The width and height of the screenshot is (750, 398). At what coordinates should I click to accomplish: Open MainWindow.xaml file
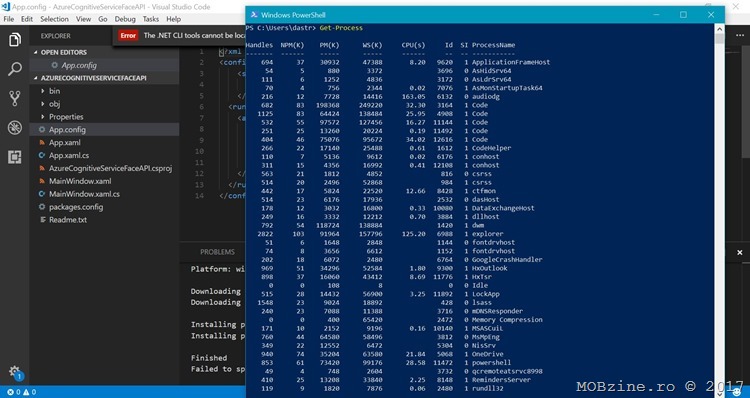(104, 181)
